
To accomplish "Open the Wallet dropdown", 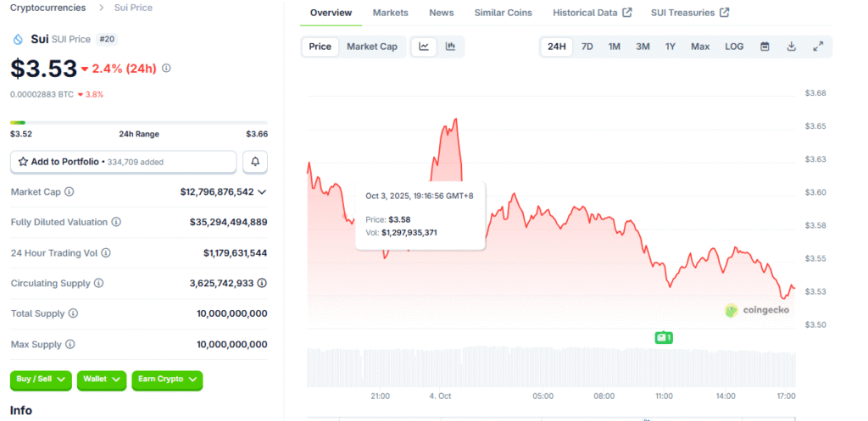I will [101, 379].
